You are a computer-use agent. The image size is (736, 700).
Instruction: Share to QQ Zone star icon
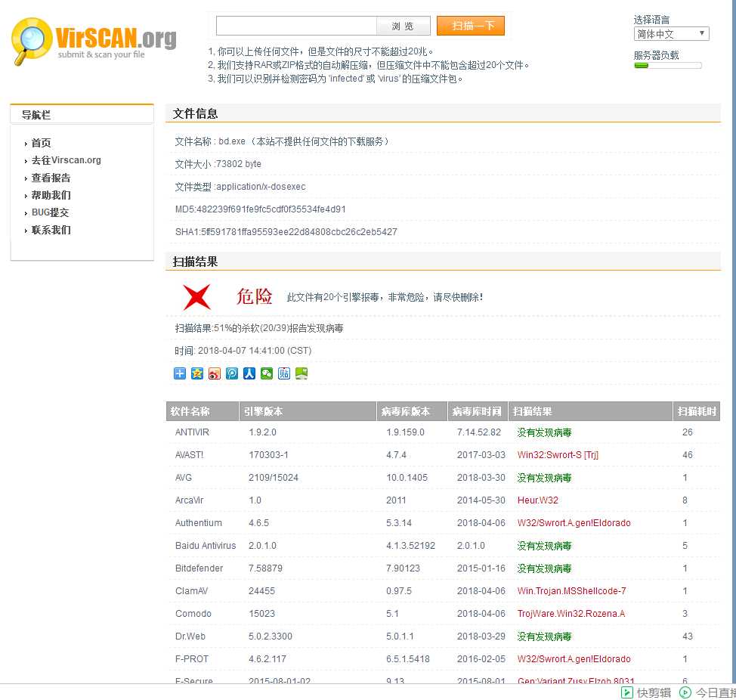tap(197, 373)
